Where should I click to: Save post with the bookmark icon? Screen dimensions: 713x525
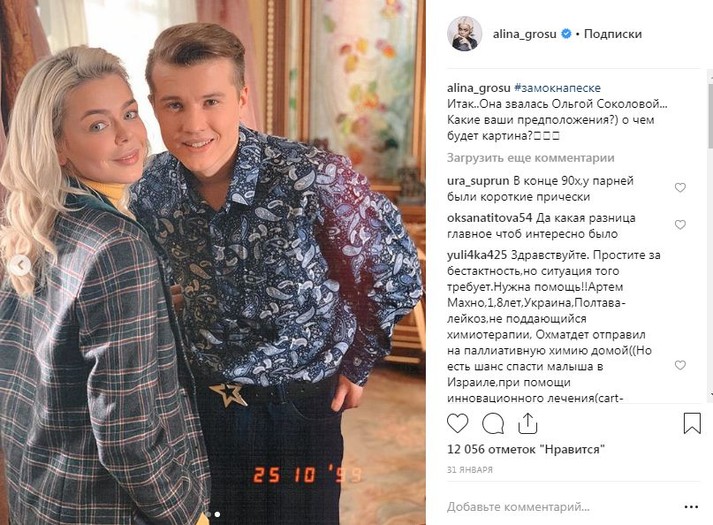692,423
